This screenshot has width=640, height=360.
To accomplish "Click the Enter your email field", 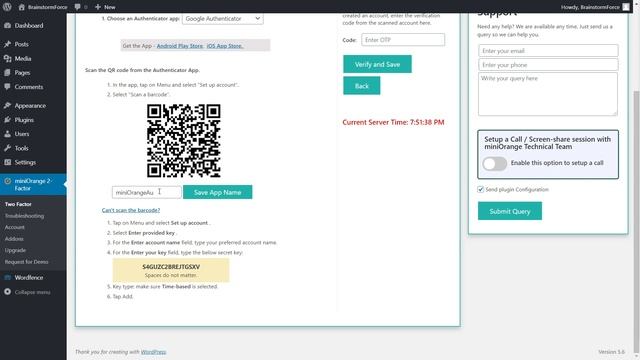I will (548, 51).
